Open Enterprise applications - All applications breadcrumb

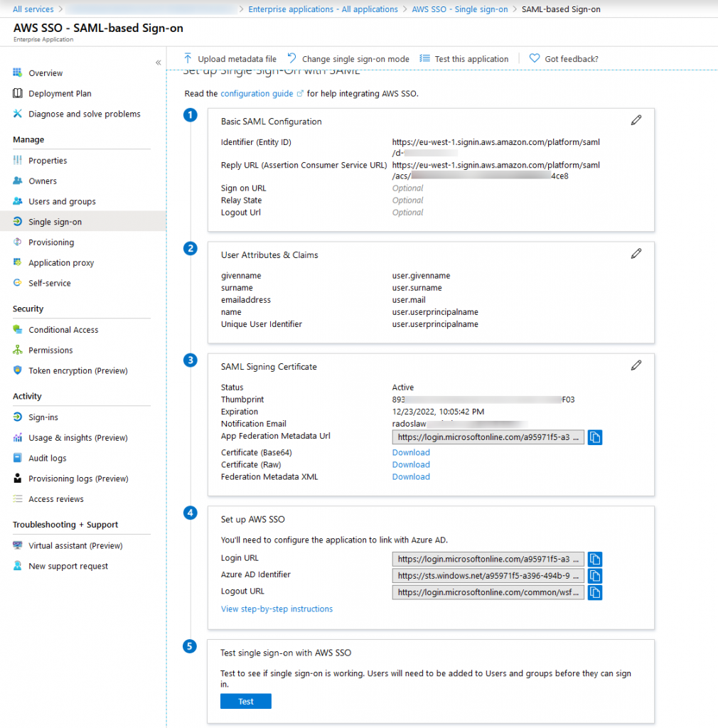[323, 9]
